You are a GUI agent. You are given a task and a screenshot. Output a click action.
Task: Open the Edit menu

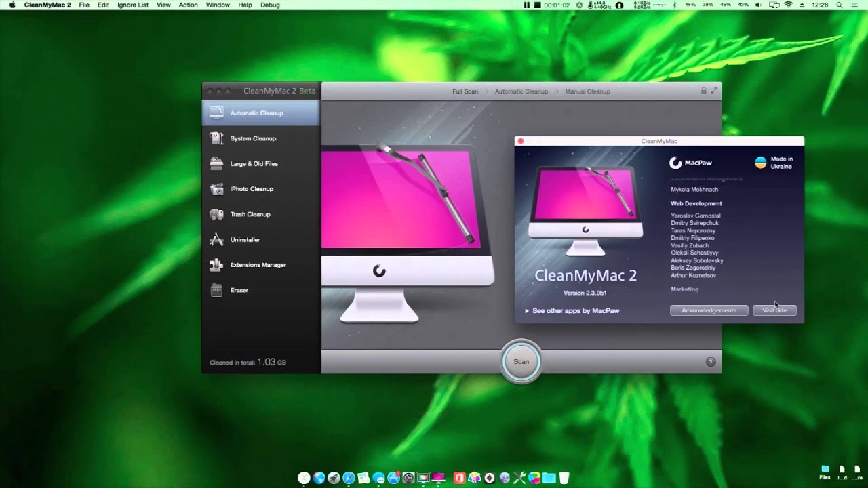pyautogui.click(x=103, y=5)
